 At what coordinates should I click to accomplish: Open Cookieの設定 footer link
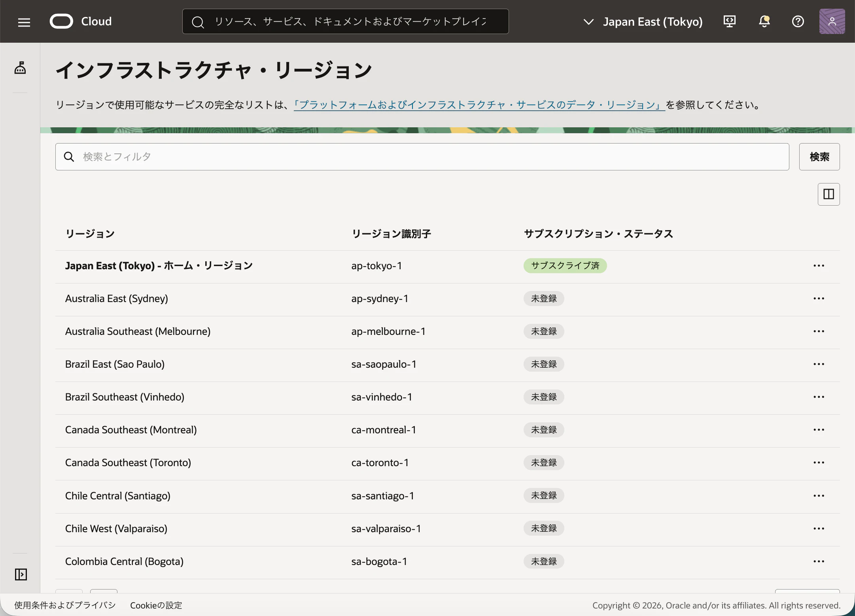[x=156, y=605]
